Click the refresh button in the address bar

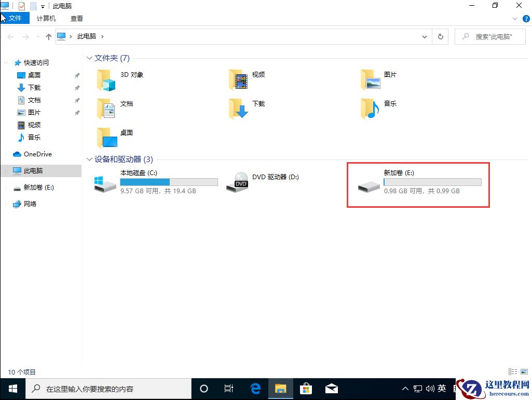tap(440, 36)
